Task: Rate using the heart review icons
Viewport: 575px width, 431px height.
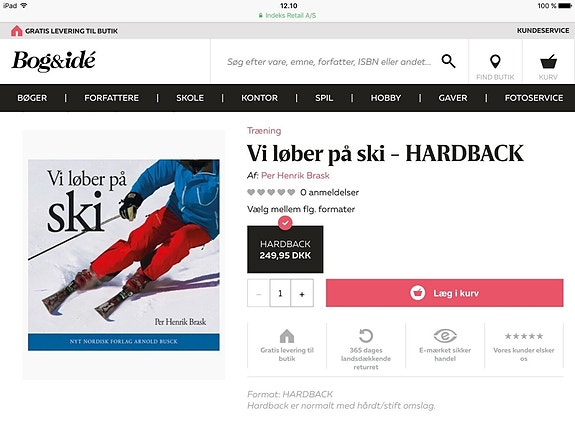Action: coord(271,192)
